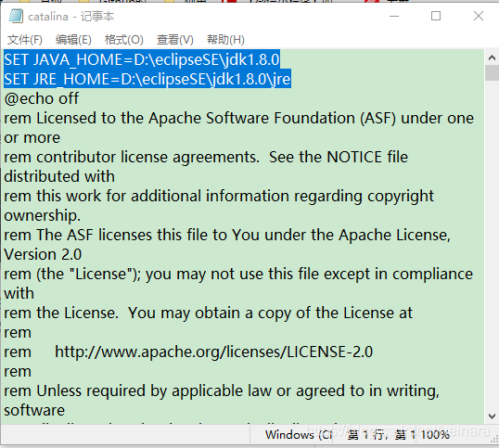Open the 帮助(H) menu
This screenshot has height=448, width=499.
(x=225, y=40)
